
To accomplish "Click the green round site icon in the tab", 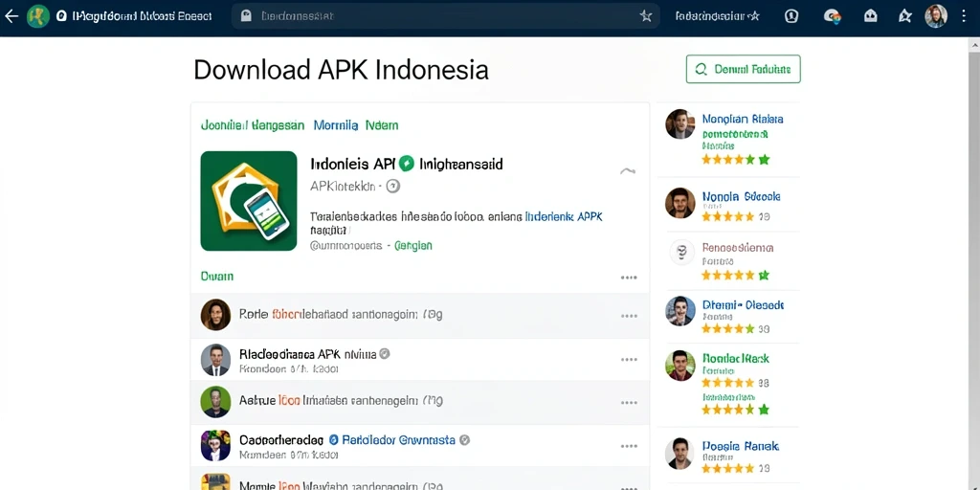I will (38, 16).
